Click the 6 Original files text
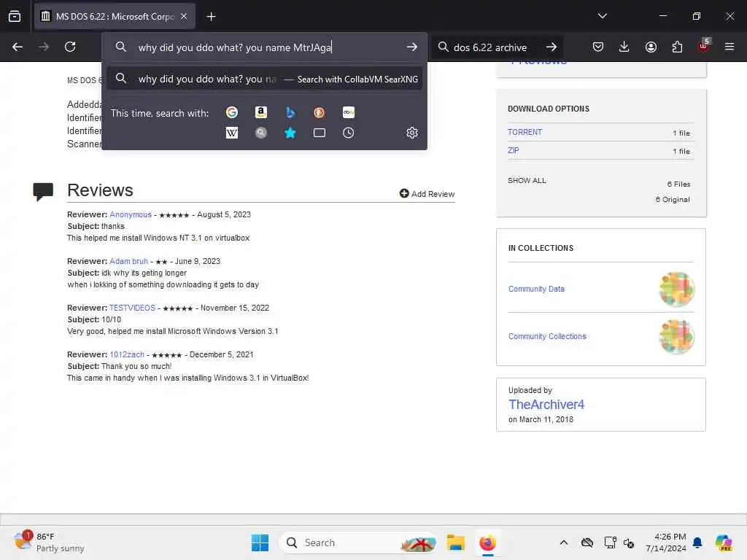The height and width of the screenshot is (560, 747). click(672, 200)
